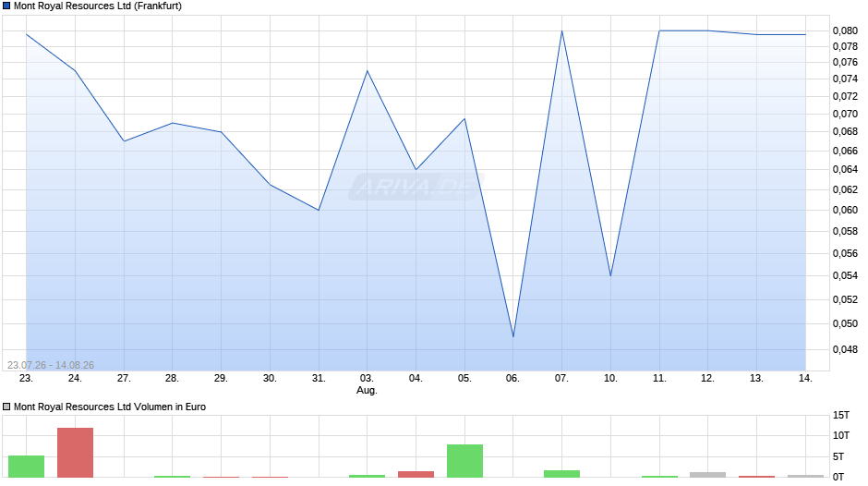Click the x-axis date label '27.'

124,379
